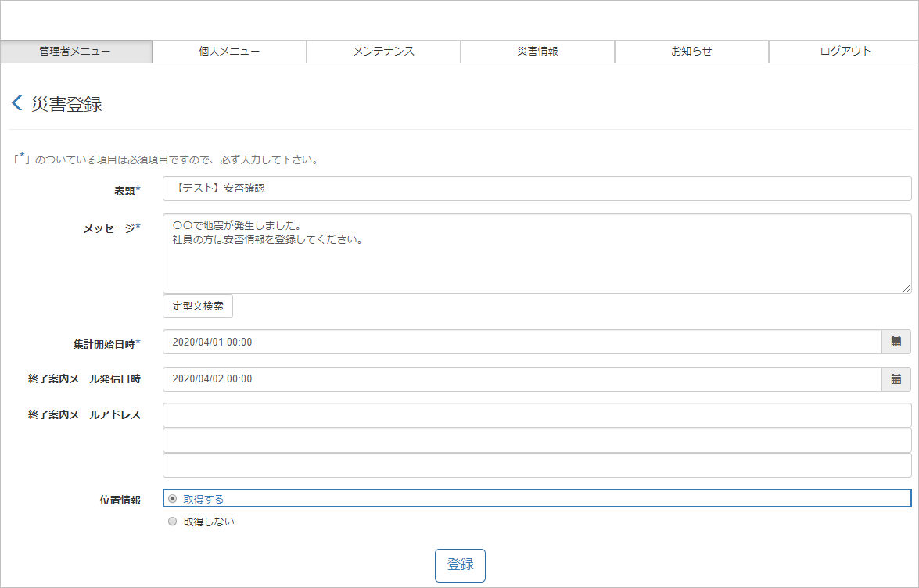
Task: Switch to the 個人メニュー tab
Action: point(229,52)
